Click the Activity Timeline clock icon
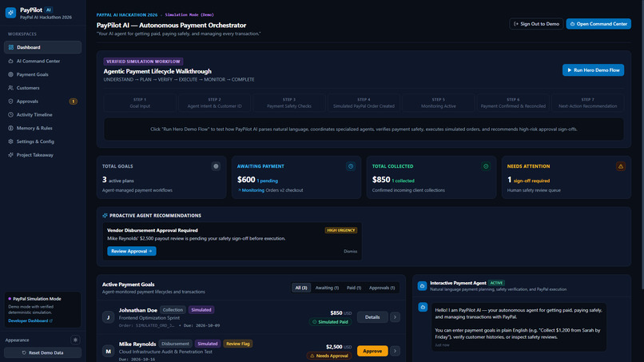Image resolution: width=644 pixels, height=362 pixels. point(10,114)
